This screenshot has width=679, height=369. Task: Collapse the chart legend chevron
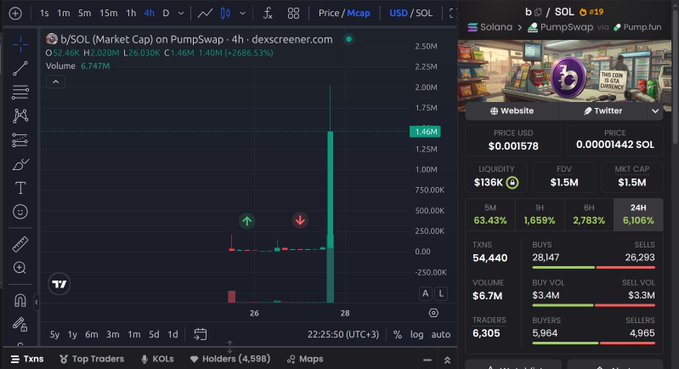[55, 82]
